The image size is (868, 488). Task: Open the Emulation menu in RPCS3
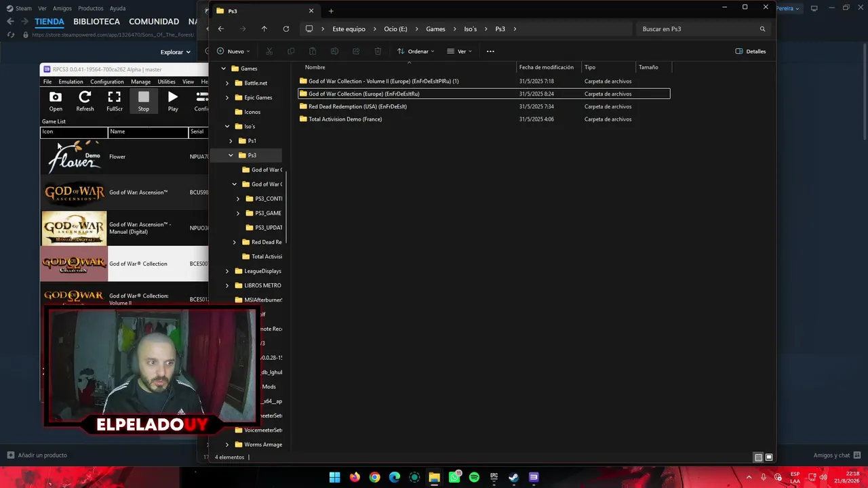tap(71, 82)
